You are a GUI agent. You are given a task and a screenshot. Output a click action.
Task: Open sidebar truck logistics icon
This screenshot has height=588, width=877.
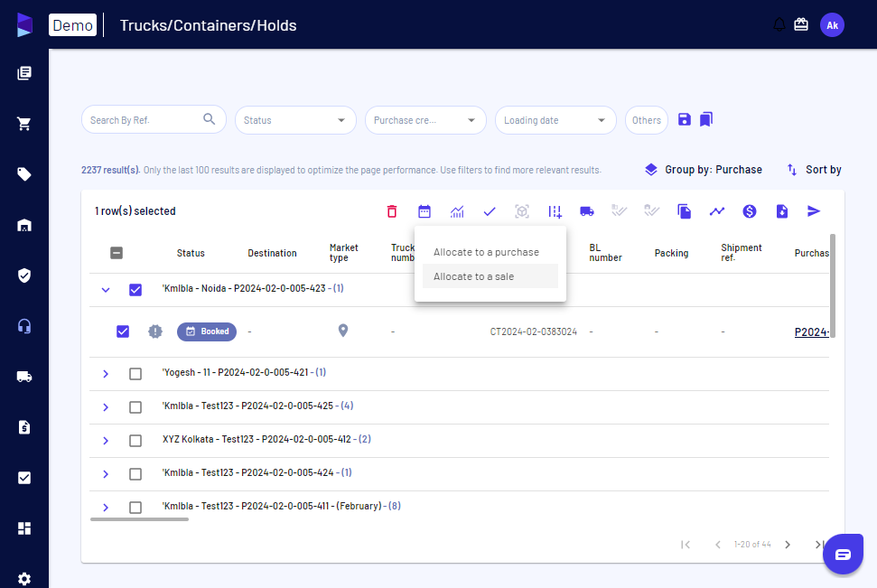[24, 377]
